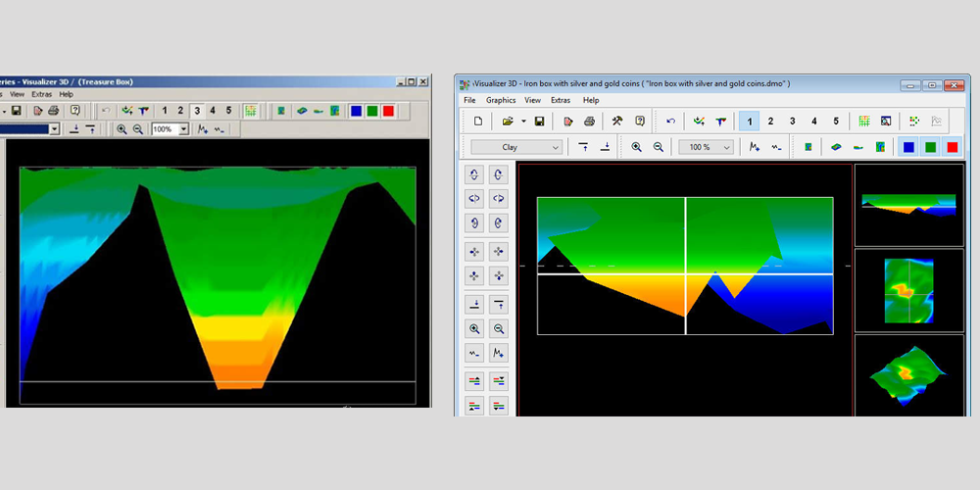Click the colored dots icon in Iron box window
This screenshot has height=490, width=980.
pos(914,122)
